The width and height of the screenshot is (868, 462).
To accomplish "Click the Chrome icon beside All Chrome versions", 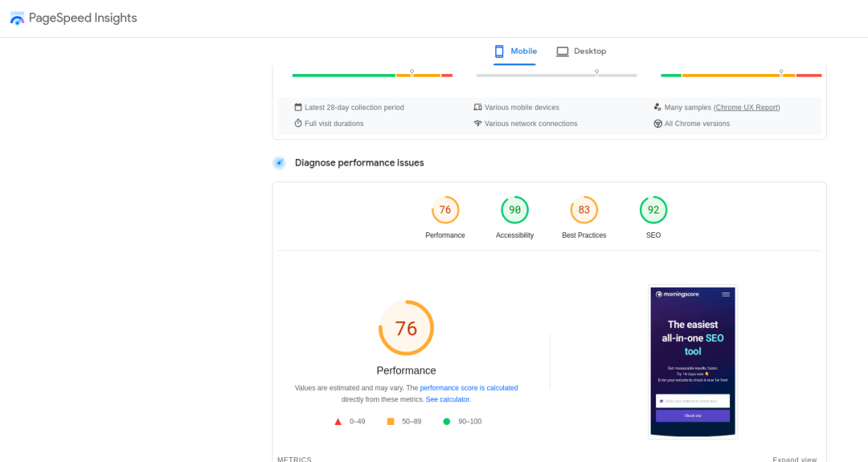I will pos(657,124).
